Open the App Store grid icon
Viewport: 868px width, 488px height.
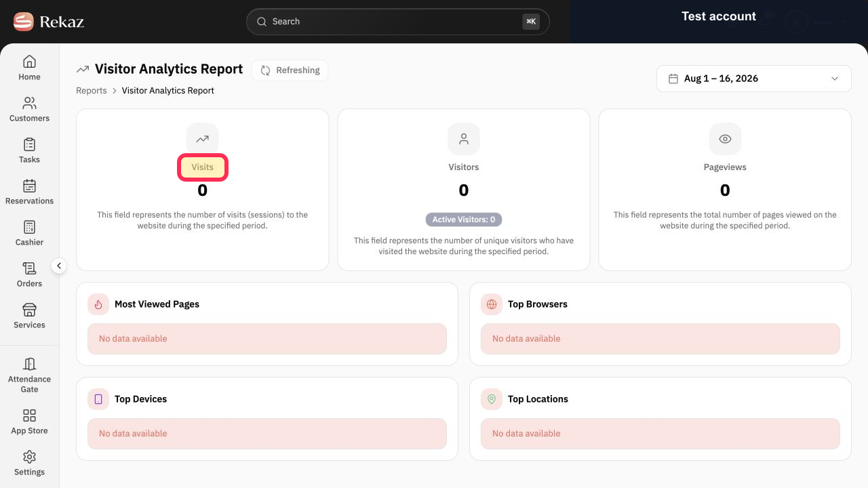pyautogui.click(x=29, y=415)
